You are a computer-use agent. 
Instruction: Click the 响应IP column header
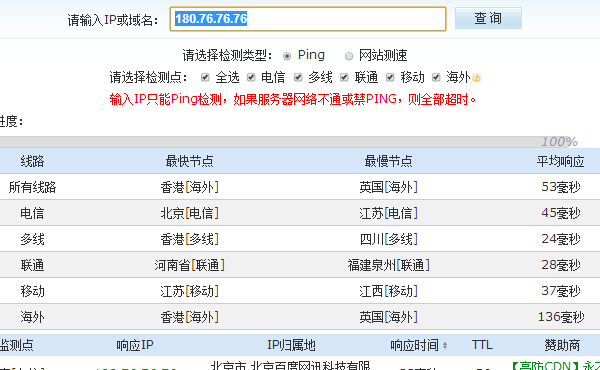point(135,346)
